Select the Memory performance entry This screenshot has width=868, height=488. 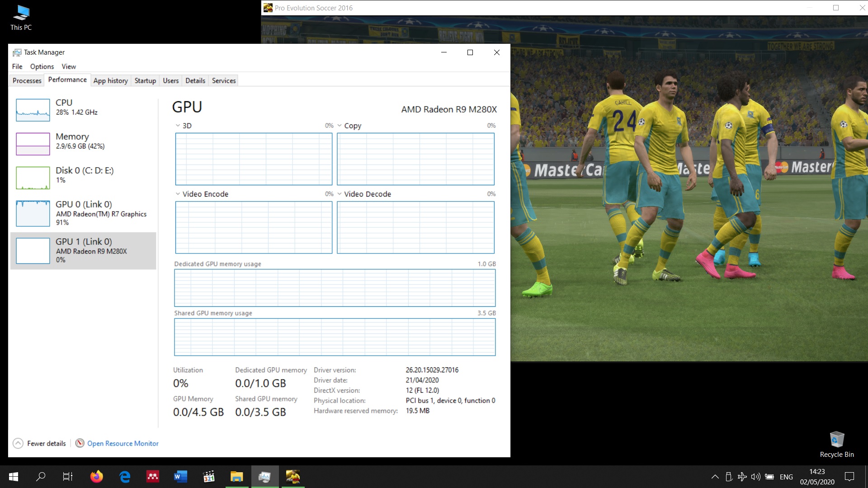(x=83, y=144)
